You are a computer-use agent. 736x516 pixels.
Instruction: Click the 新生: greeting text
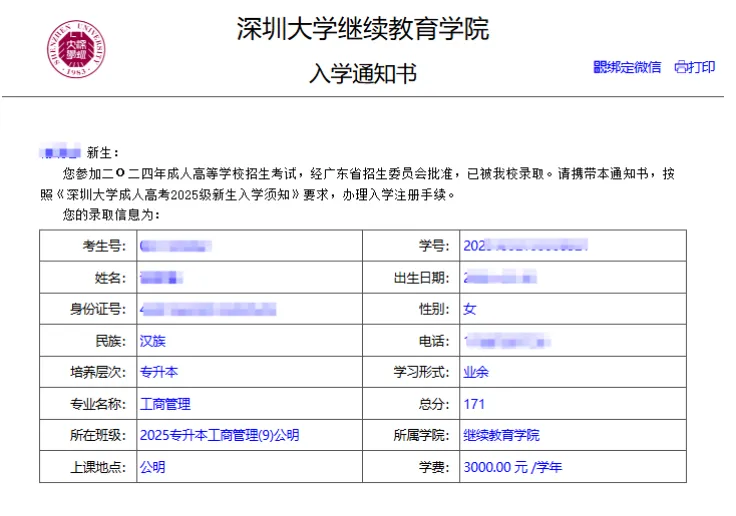click(103, 153)
